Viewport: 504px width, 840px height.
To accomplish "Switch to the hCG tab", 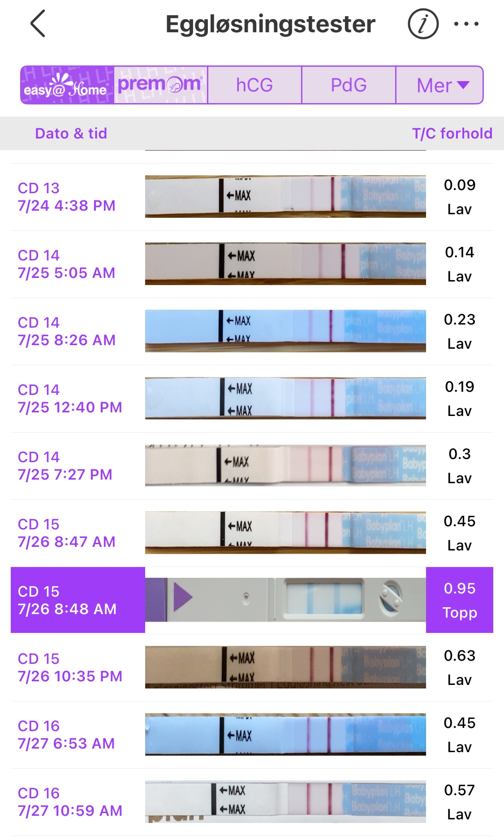I will click(254, 85).
